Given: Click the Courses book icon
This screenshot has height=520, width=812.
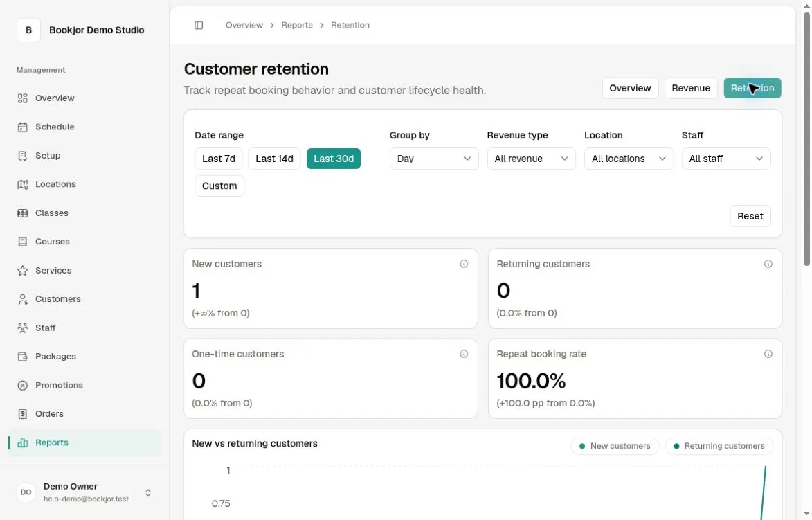Looking at the screenshot, I should pos(22,242).
